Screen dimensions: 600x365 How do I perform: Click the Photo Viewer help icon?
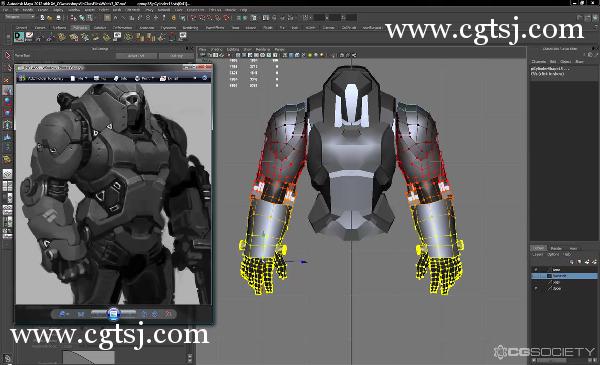point(205,78)
